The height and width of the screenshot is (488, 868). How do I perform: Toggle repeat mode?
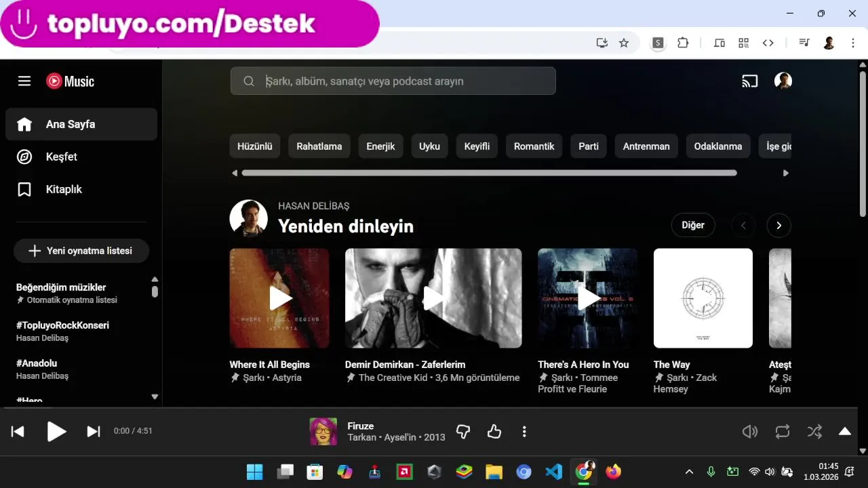coord(783,432)
